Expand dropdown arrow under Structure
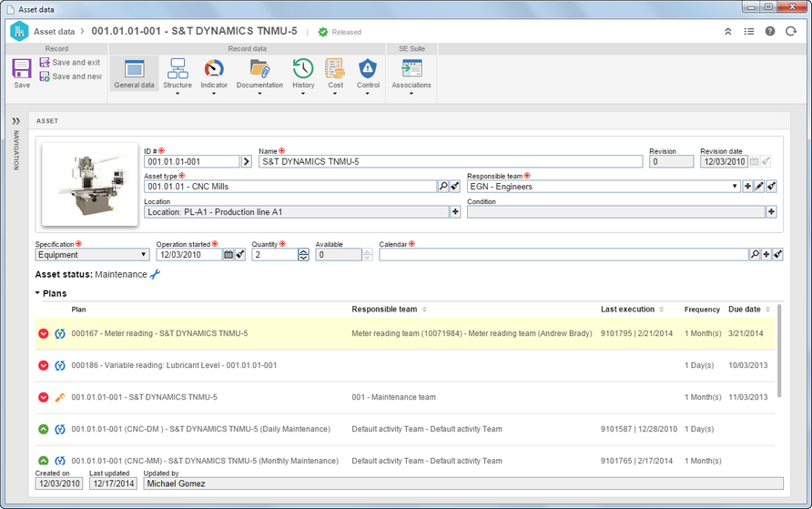Screen dimensions: 812x509 (178, 94)
